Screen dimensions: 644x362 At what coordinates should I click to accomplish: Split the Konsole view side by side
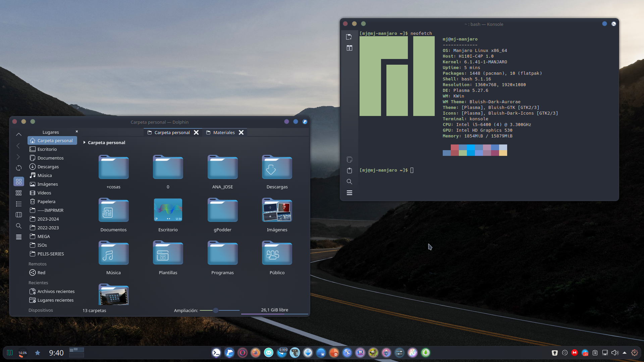[349, 48]
